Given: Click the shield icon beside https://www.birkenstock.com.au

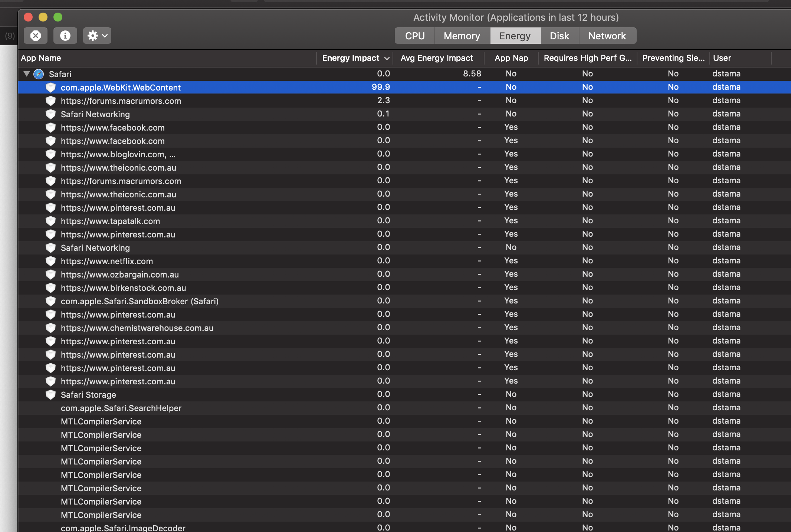Looking at the screenshot, I should tap(50, 288).
